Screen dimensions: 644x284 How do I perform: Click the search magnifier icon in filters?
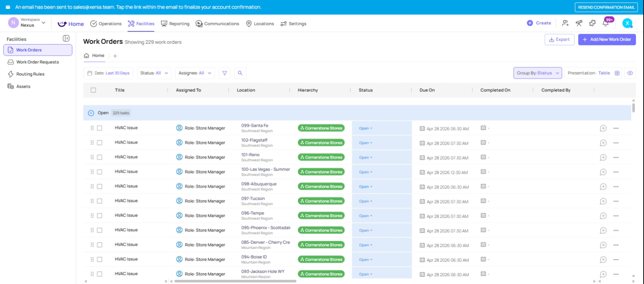click(x=240, y=73)
